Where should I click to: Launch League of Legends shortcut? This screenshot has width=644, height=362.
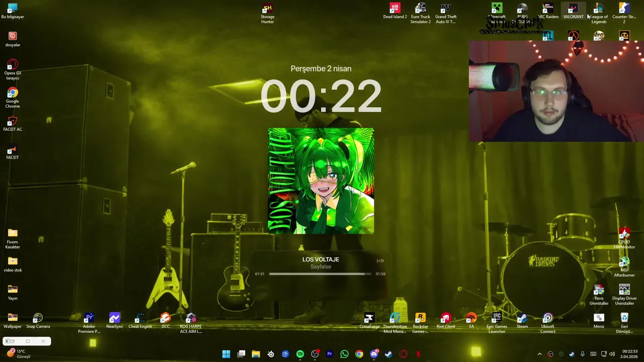[599, 14]
